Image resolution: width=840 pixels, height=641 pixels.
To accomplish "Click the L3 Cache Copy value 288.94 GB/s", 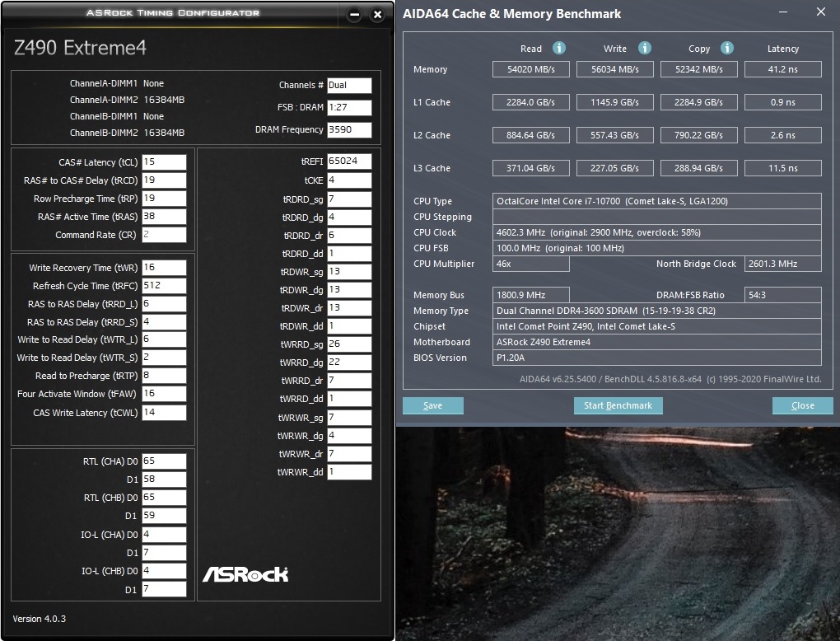I will (699, 168).
